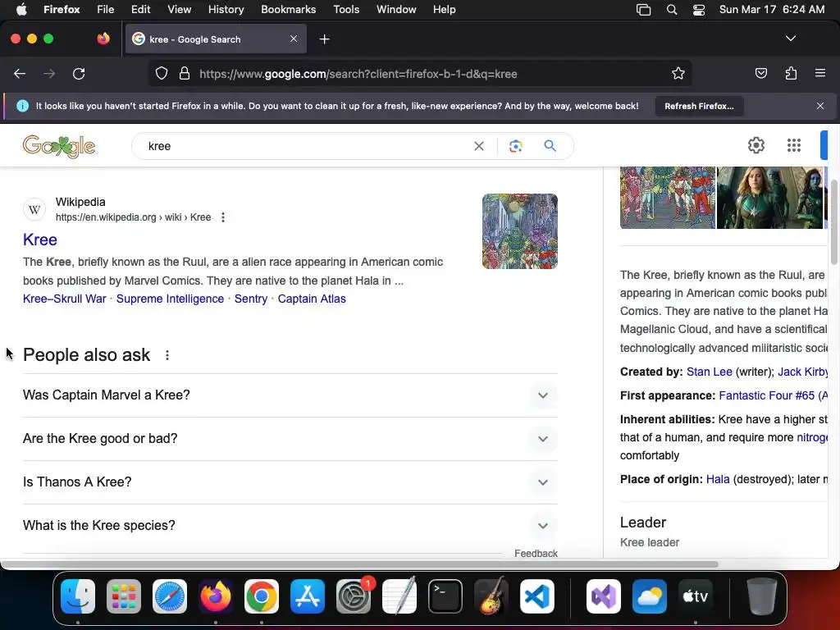Viewport: 840px width, 630px height.
Task: Close the kree Google Search tab
Action: tap(294, 39)
